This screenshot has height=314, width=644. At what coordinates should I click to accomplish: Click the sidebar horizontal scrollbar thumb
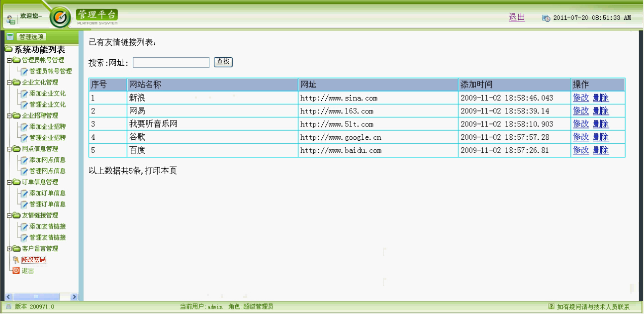[36, 297]
